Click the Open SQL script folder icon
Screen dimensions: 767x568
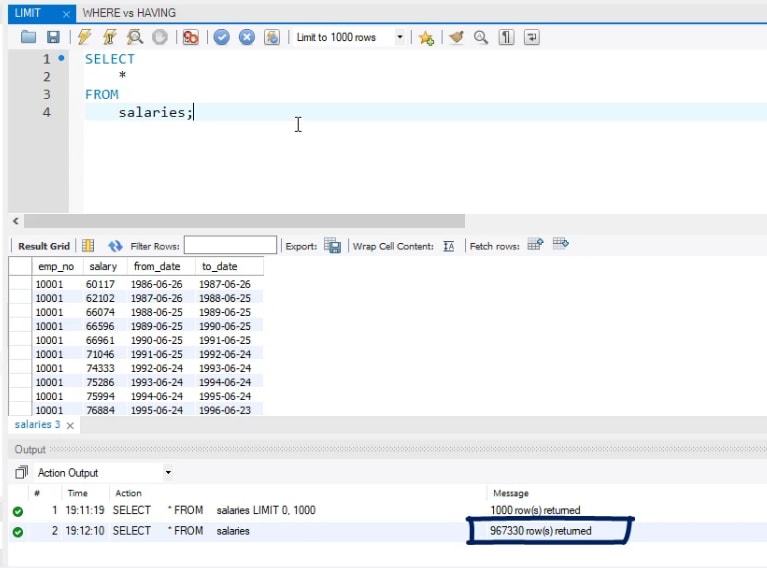pos(28,37)
